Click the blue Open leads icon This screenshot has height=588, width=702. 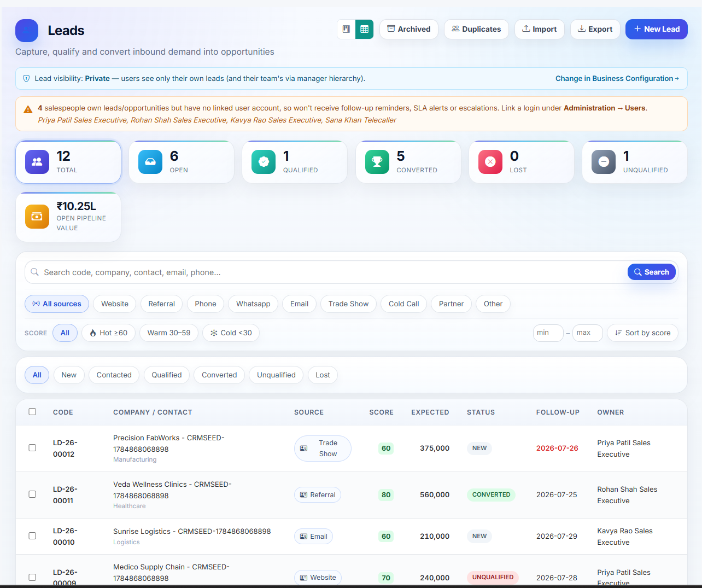(150, 162)
